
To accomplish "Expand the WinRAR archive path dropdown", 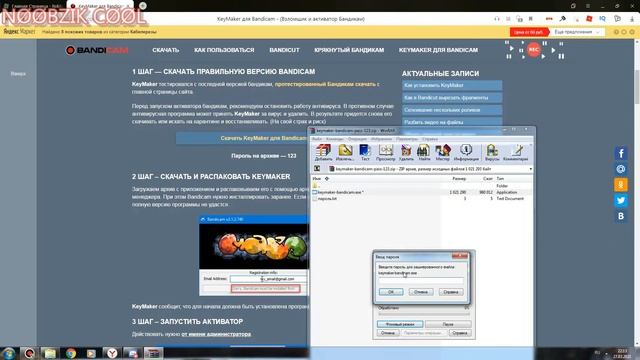I will (x=530, y=169).
